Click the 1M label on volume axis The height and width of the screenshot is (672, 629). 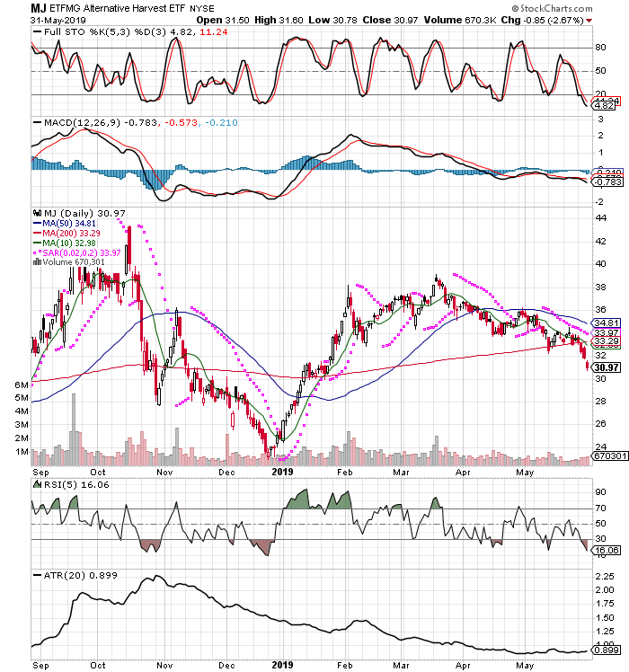[x=22, y=452]
